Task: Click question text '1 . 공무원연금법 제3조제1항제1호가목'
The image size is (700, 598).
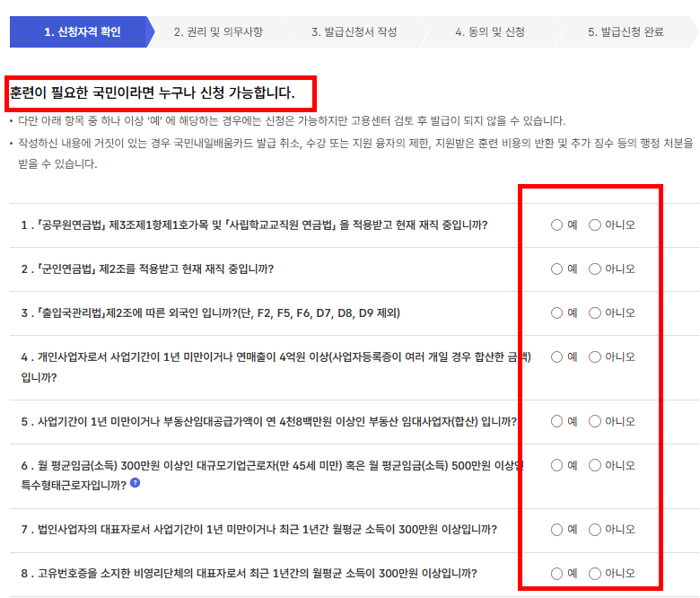Action: 254,225
